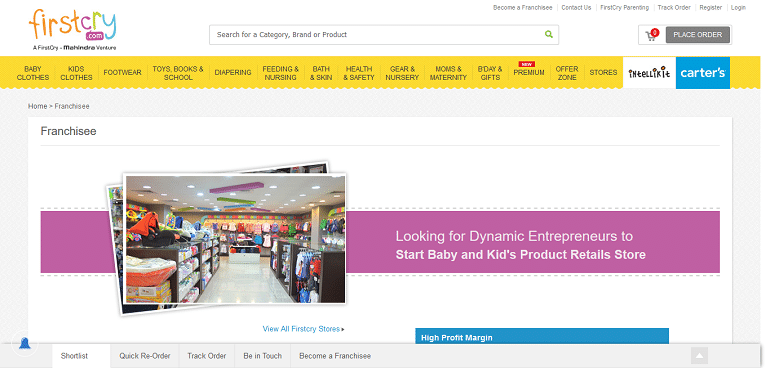Click Home in the breadcrumb
The width and height of the screenshot is (770, 368).
tap(37, 106)
